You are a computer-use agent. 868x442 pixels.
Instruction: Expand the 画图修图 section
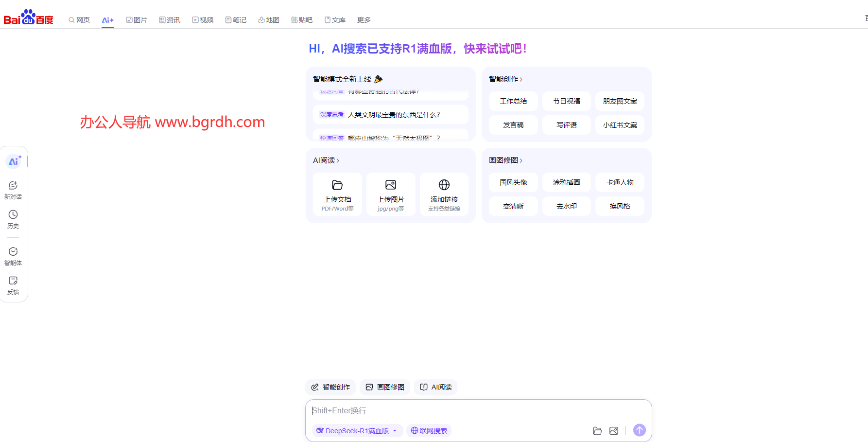[x=505, y=160]
